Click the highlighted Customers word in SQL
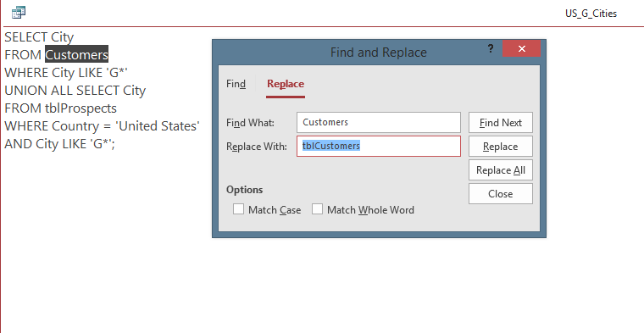644x333 pixels. coord(77,54)
